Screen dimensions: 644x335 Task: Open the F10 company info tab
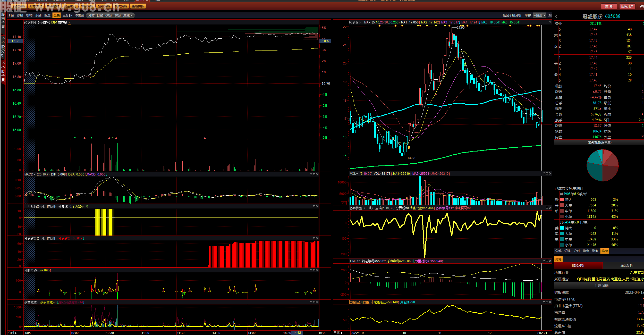click(x=11, y=15)
